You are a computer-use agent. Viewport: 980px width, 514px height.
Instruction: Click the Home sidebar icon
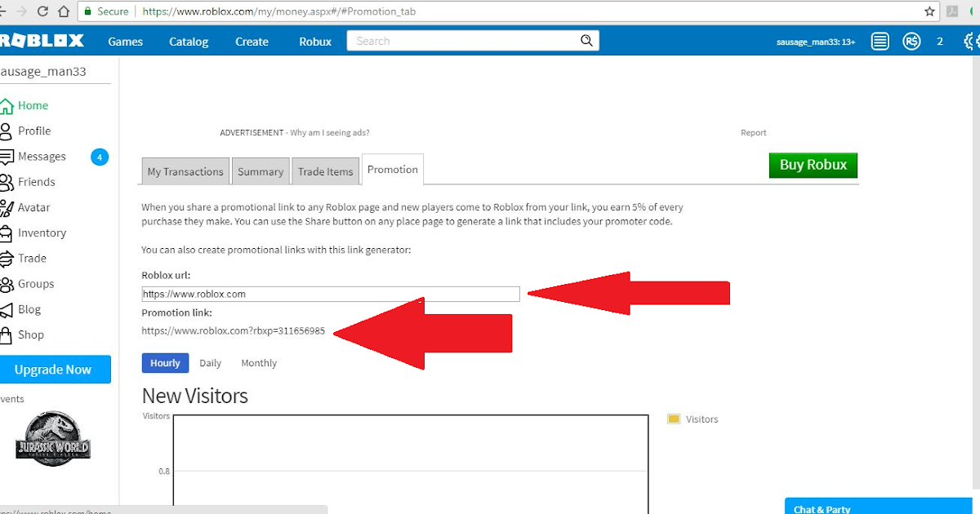(x=7, y=105)
